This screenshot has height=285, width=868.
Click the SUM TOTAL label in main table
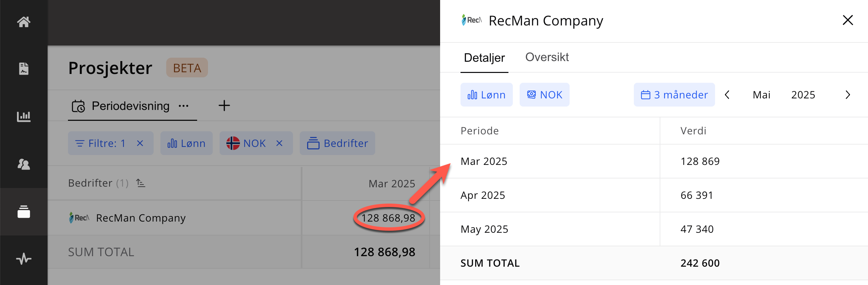coord(101,252)
